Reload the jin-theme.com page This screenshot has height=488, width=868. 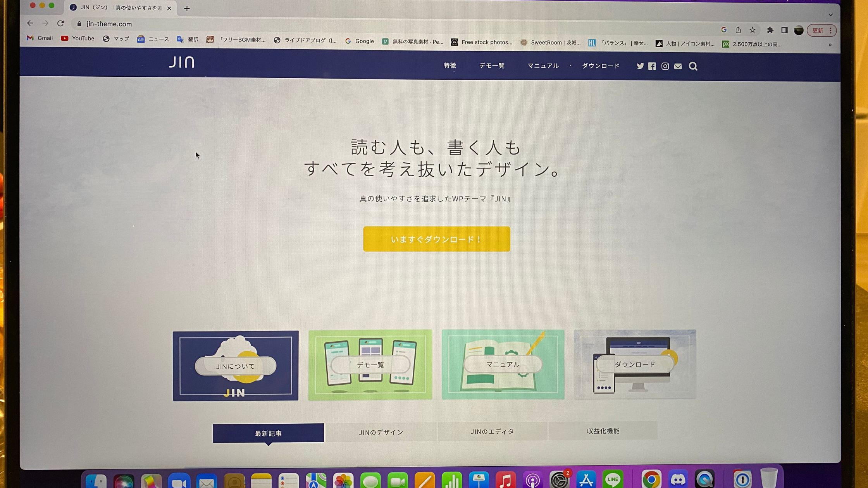60,23
